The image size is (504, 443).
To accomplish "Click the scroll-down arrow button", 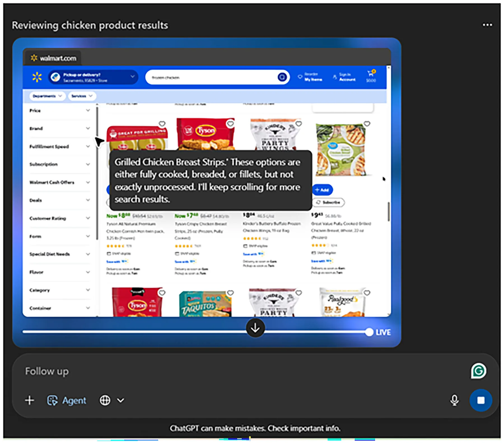I will [x=255, y=328].
